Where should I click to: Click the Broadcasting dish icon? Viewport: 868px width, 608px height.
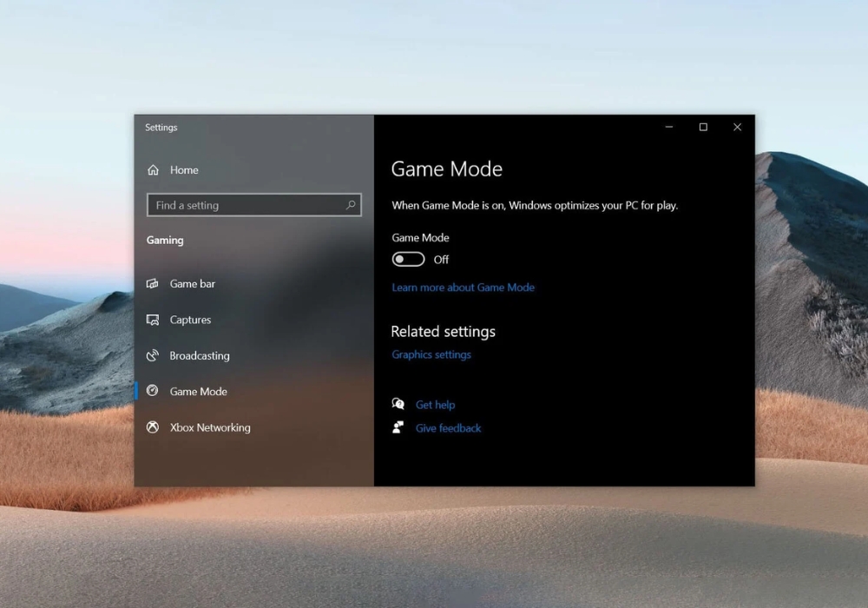click(152, 355)
